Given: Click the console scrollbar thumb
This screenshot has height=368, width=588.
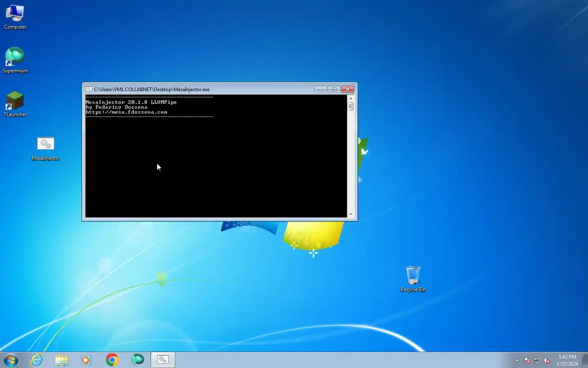Looking at the screenshot, I should 350,106.
